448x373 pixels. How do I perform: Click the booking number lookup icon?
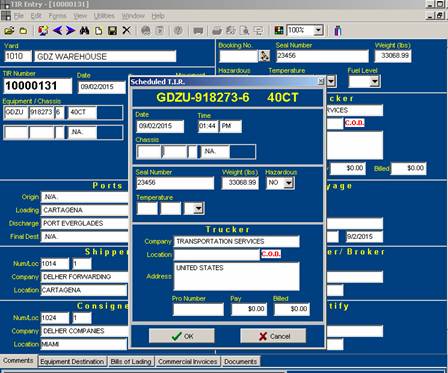click(x=264, y=56)
